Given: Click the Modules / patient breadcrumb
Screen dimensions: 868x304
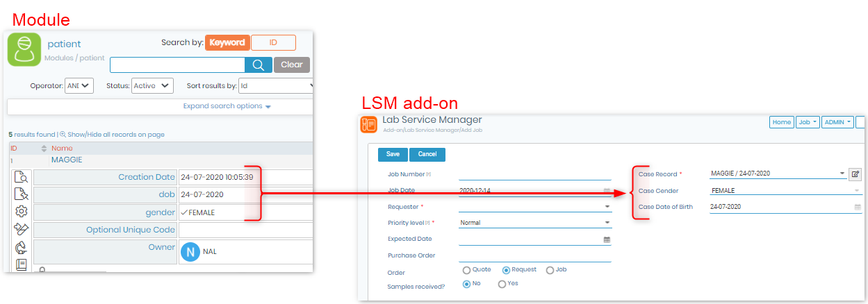Looking at the screenshot, I should (x=74, y=58).
